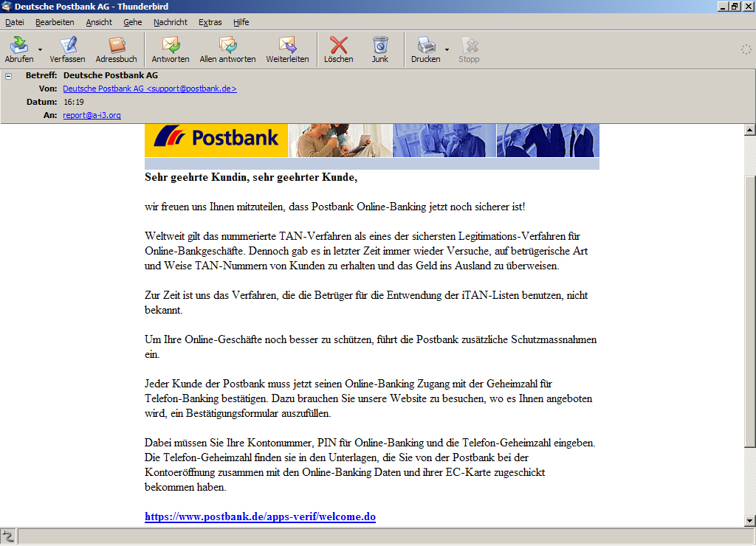The height and width of the screenshot is (546, 756).
Task: Click subject text 'Deutsche Postbank AG'
Action: (x=111, y=75)
